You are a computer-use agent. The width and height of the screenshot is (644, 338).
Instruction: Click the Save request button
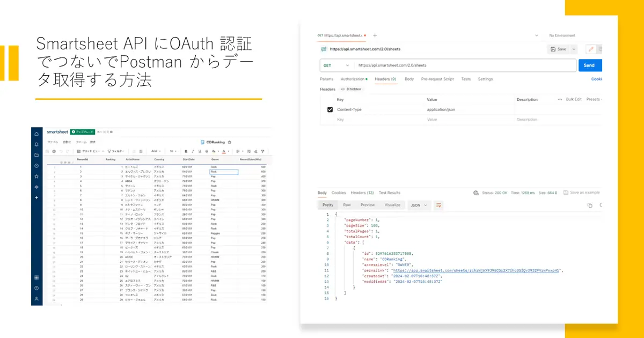tap(559, 49)
